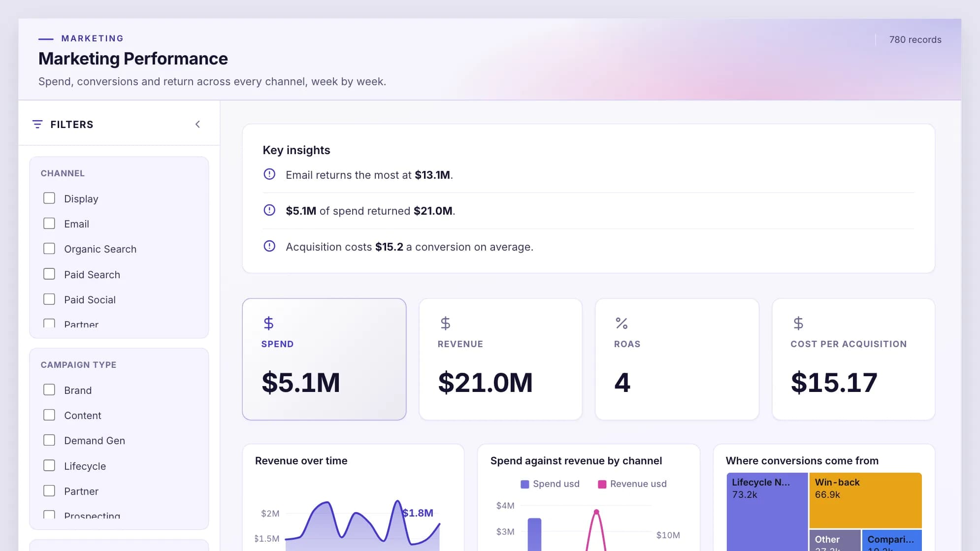Viewport: 980px width, 551px height.
Task: Click the Lifecycle N... treemap tile
Action: coord(767,512)
